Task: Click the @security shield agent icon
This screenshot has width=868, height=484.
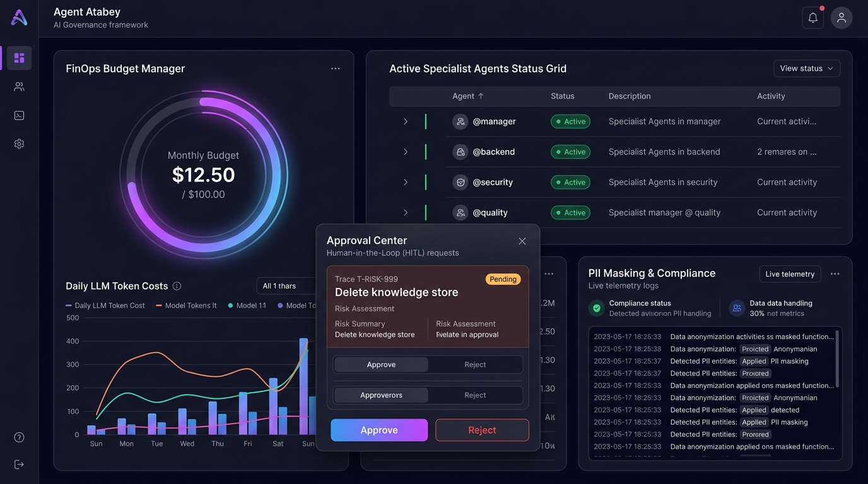Action: pyautogui.click(x=460, y=182)
